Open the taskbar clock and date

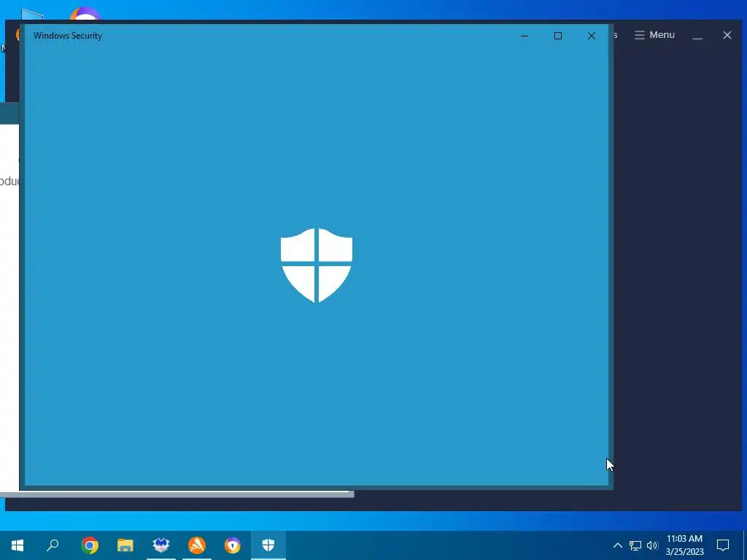click(x=684, y=545)
